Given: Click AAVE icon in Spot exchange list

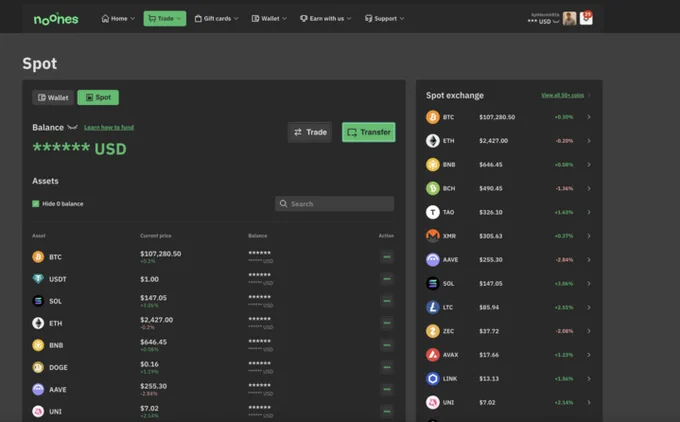Looking at the screenshot, I should tap(432, 260).
